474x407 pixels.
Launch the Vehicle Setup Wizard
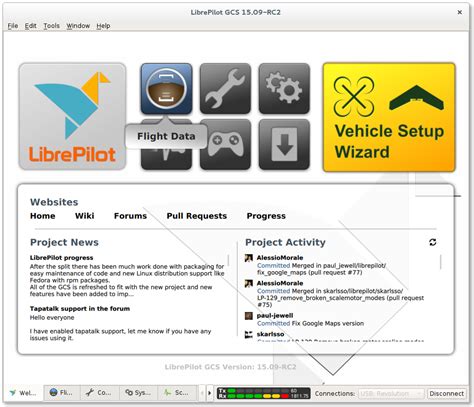pos(389,117)
